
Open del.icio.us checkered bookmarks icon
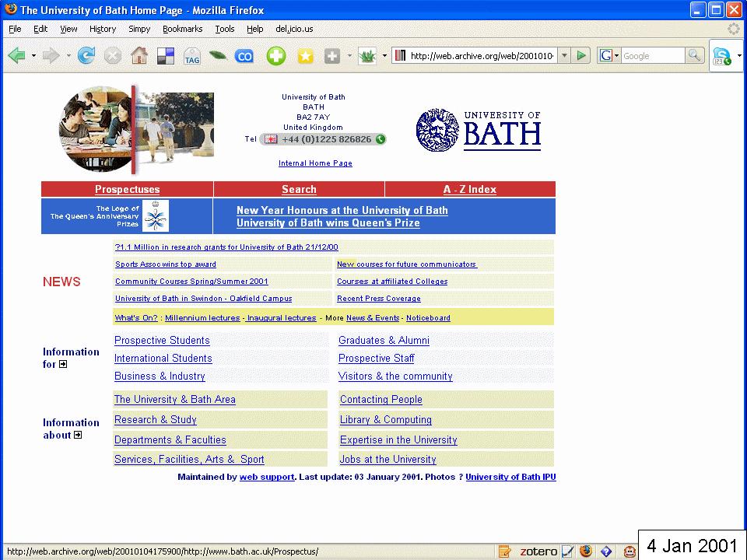166,56
